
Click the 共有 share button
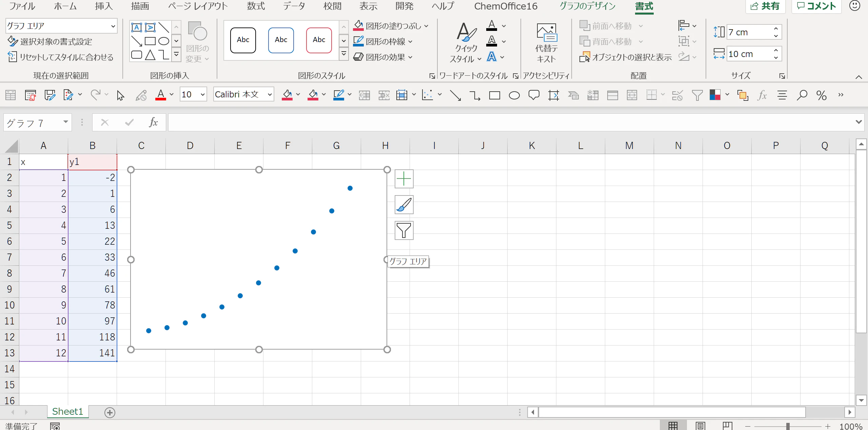765,6
